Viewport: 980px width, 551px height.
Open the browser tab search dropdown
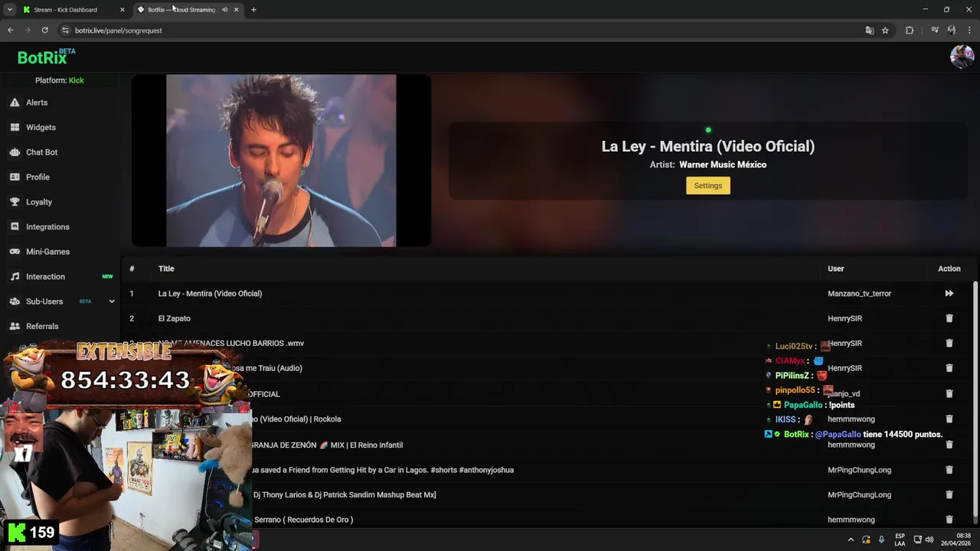10,10
